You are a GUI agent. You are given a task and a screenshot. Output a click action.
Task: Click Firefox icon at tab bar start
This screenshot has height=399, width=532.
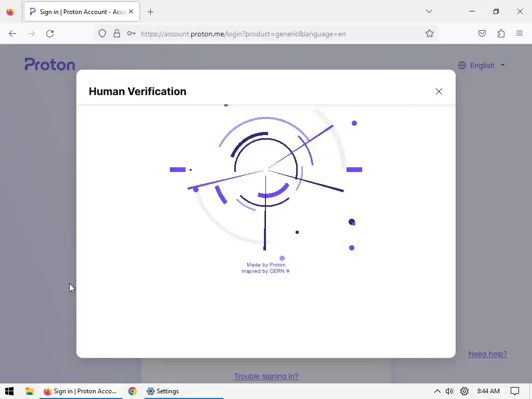tap(10, 12)
